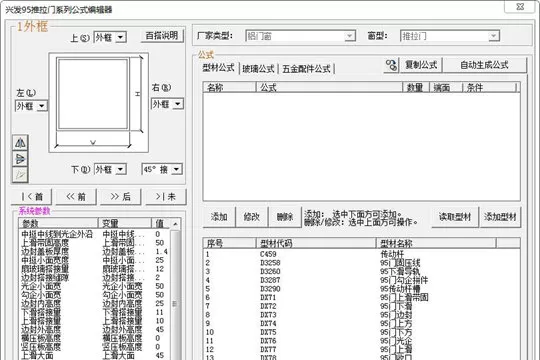Click the 添加型材 button
This screenshot has height=360, width=540.
[500, 217]
